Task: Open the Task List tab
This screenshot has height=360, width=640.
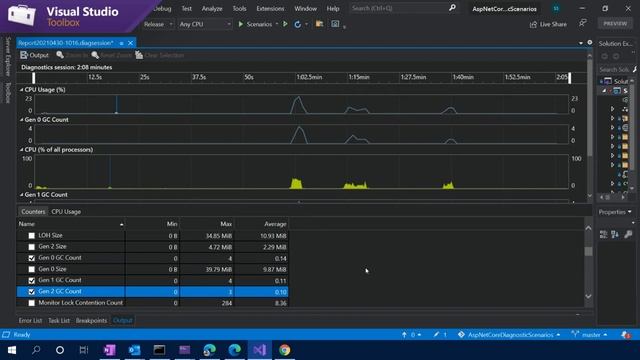Action: click(59, 320)
